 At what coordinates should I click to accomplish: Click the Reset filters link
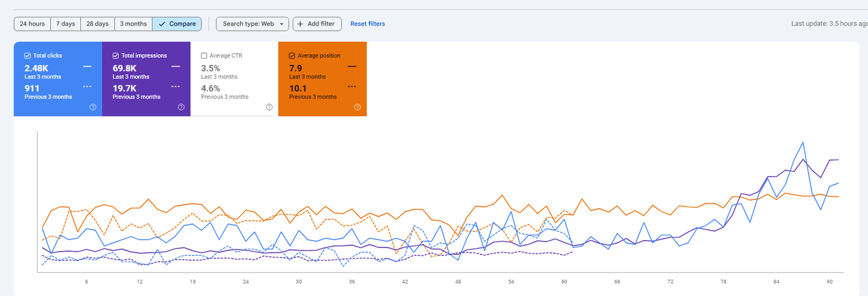[x=367, y=24]
